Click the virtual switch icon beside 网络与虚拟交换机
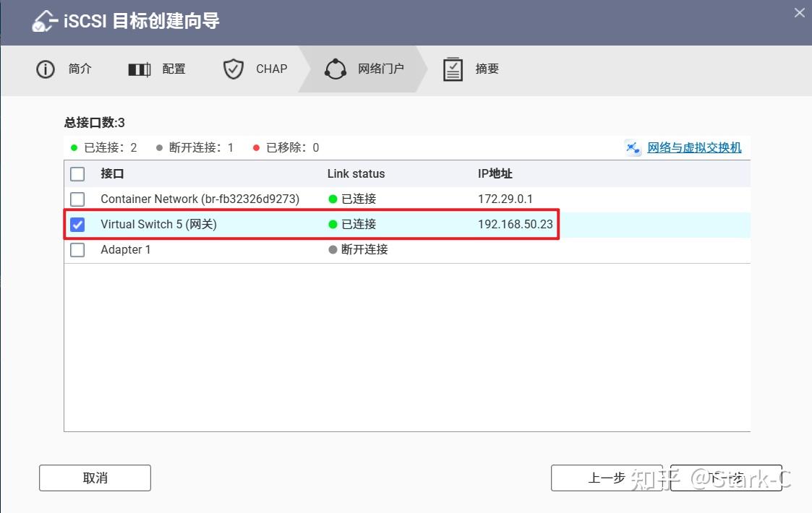The width and height of the screenshot is (812, 513). click(633, 147)
